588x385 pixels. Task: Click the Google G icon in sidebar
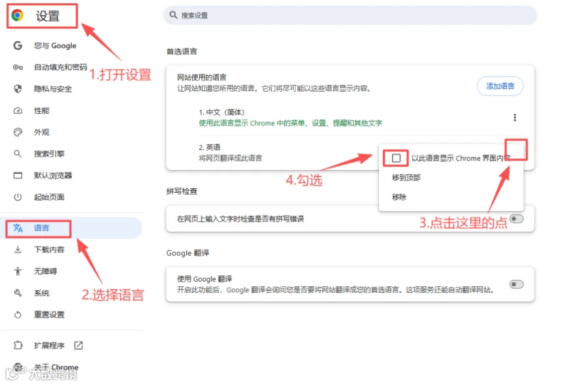click(18, 45)
